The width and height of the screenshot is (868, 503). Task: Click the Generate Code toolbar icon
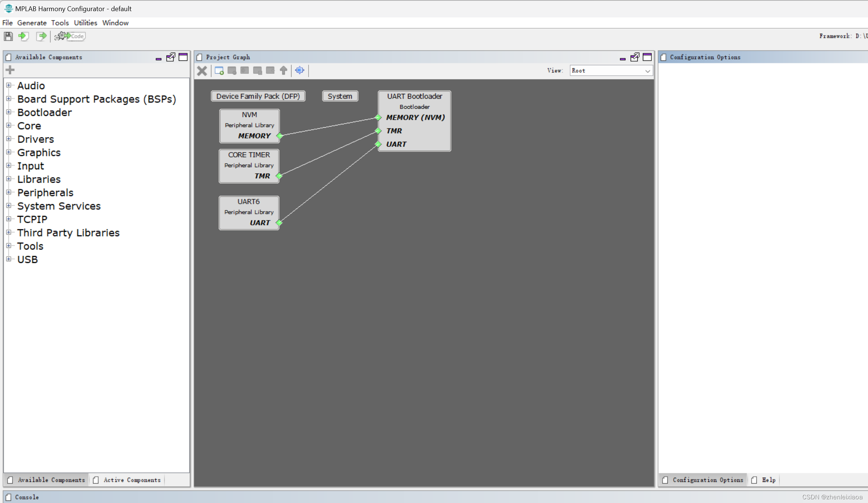70,36
